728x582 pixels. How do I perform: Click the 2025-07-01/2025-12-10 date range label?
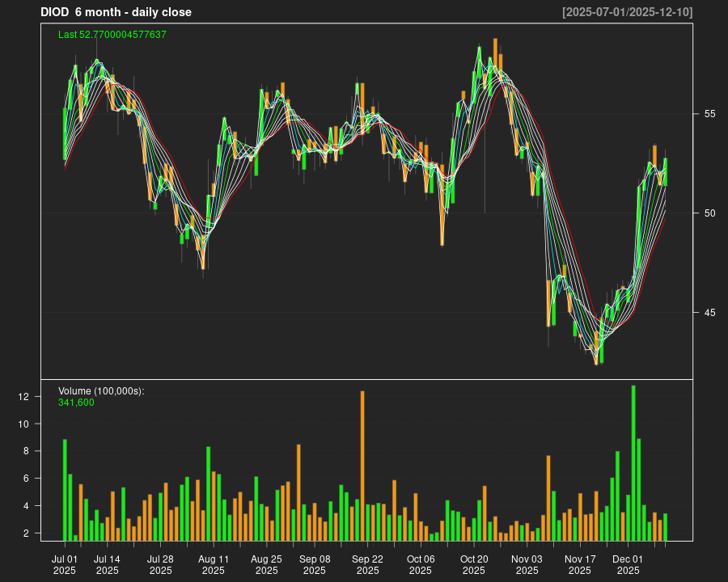(x=627, y=12)
